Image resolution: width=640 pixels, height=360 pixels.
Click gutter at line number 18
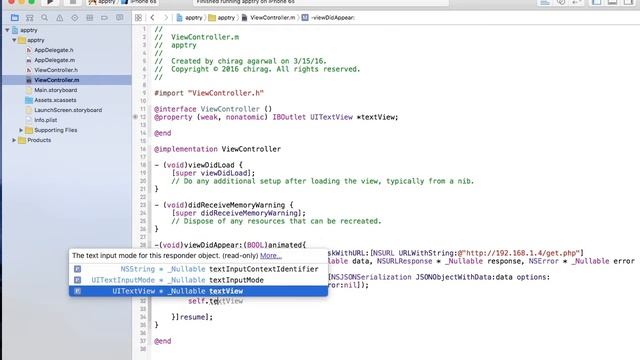pyautogui.click(x=143, y=165)
